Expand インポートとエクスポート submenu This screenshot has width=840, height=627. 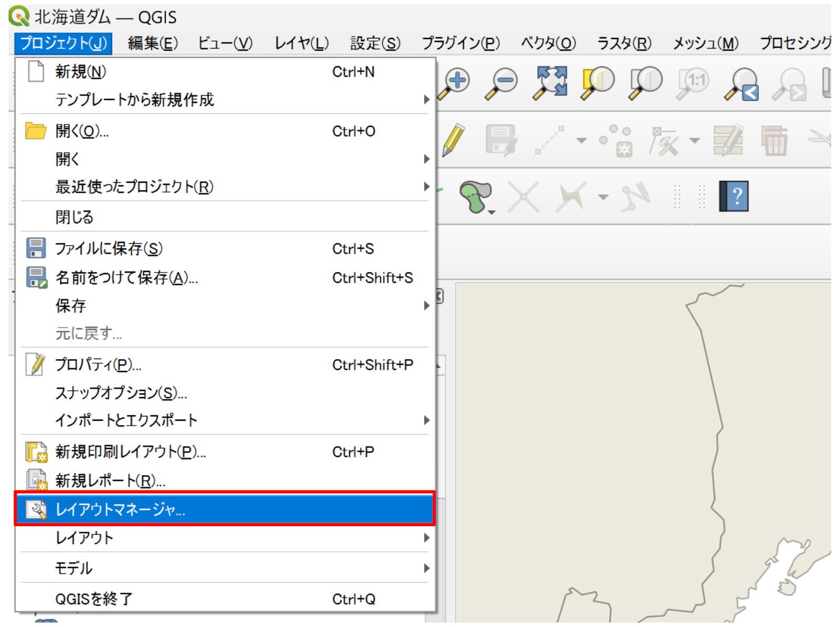225,420
